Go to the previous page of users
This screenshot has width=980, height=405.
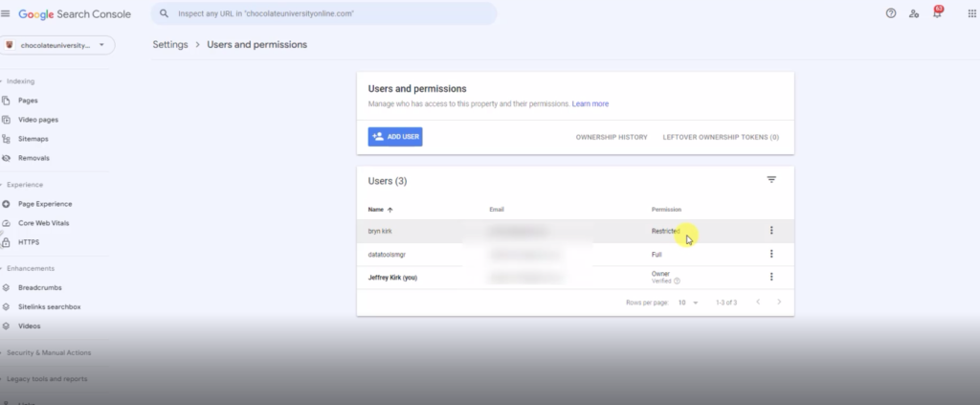click(x=758, y=302)
